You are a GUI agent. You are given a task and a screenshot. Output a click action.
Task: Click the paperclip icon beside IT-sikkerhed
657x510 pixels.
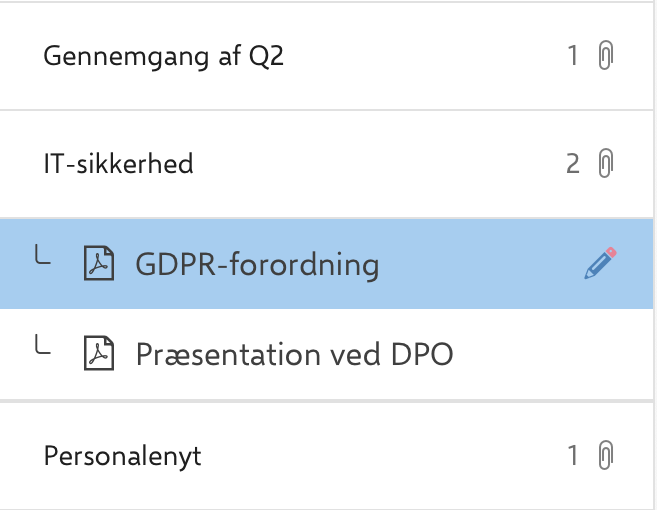pyautogui.click(x=604, y=163)
